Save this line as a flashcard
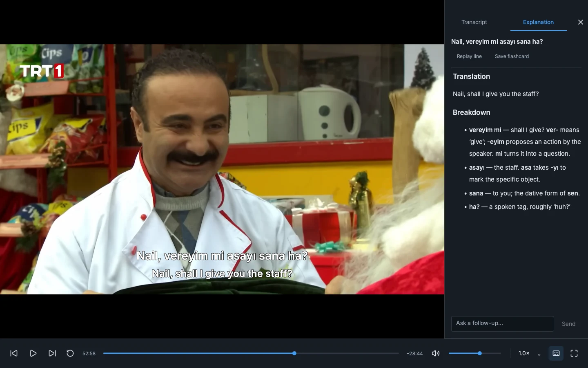588x368 pixels. pyautogui.click(x=512, y=56)
